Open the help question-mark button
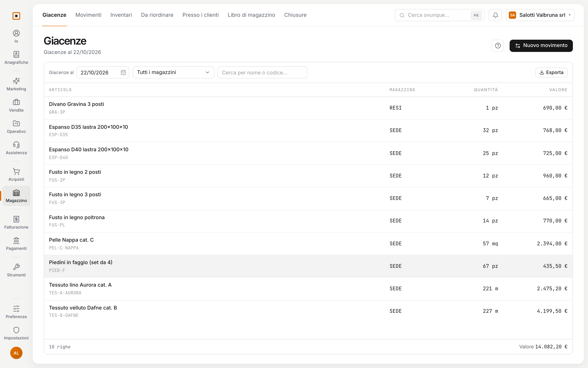The width and height of the screenshot is (588, 368). 498,46
